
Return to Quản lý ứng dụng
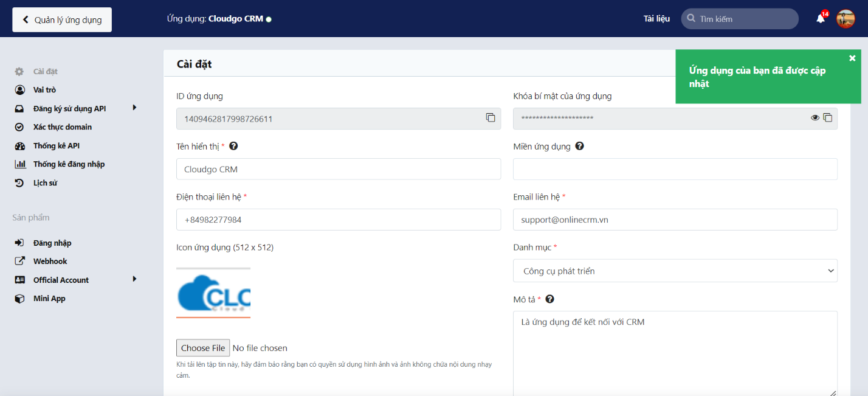click(x=61, y=19)
